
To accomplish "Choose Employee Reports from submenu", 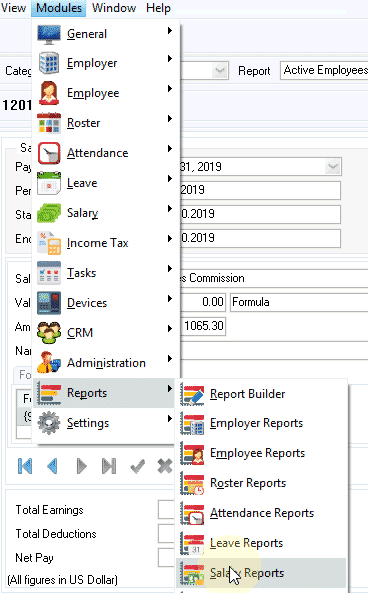I will point(261,453).
